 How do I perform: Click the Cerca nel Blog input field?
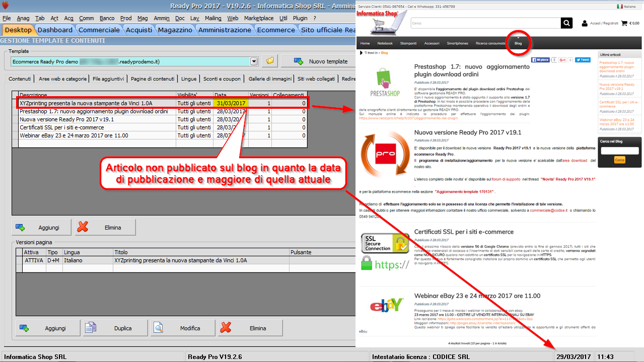pyautogui.click(x=620, y=151)
